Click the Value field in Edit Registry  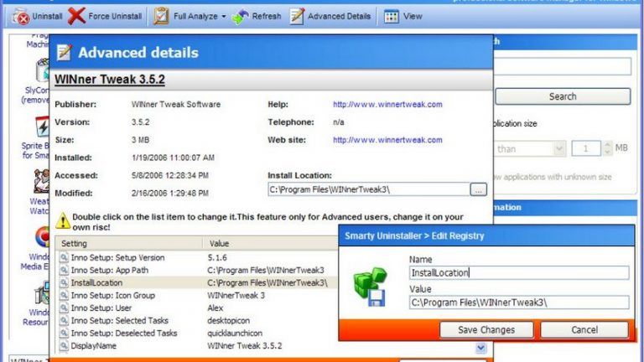(x=519, y=303)
